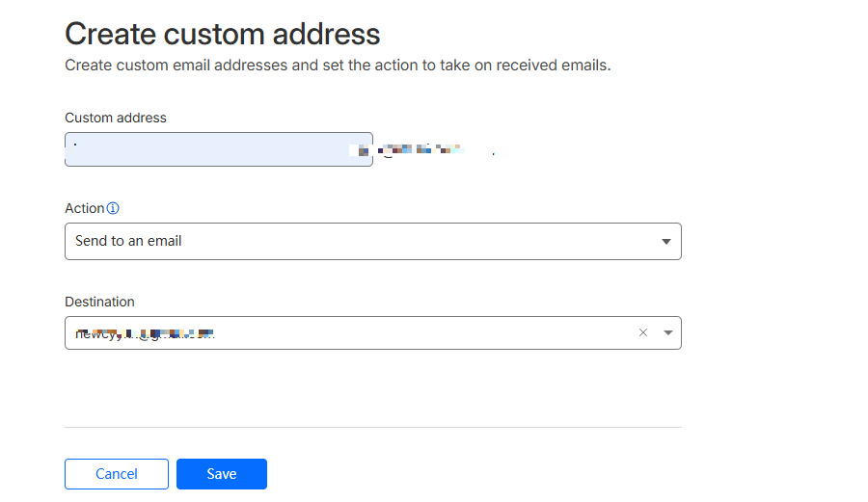Click the Cancel button
This screenshot has height=502, width=868.
coord(117,474)
